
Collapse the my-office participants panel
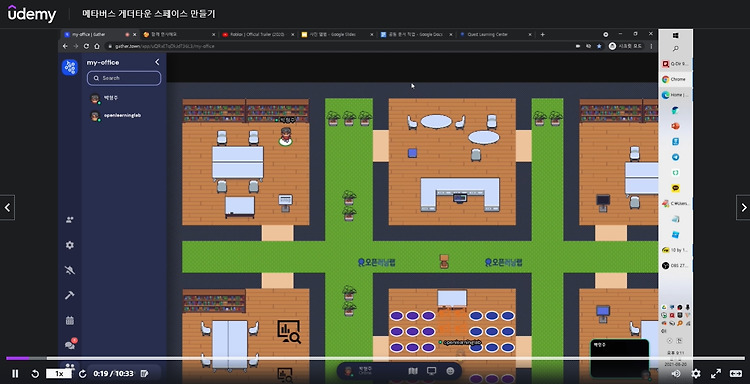click(x=157, y=62)
